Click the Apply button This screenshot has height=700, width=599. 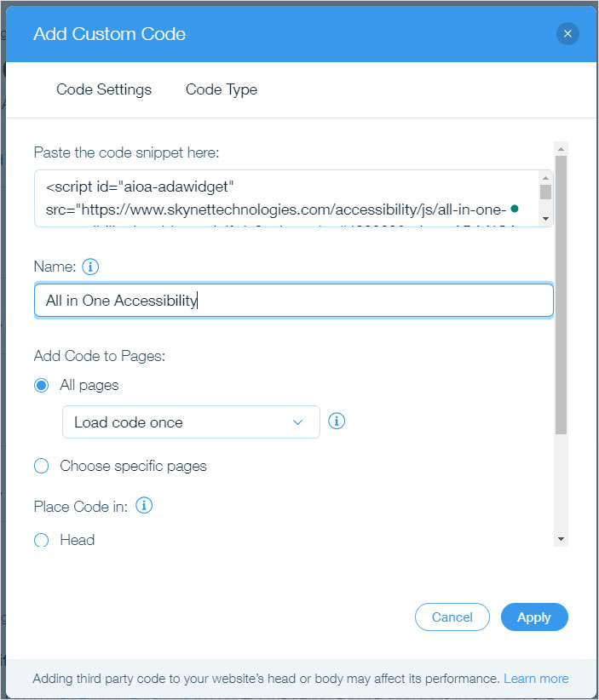click(x=534, y=617)
